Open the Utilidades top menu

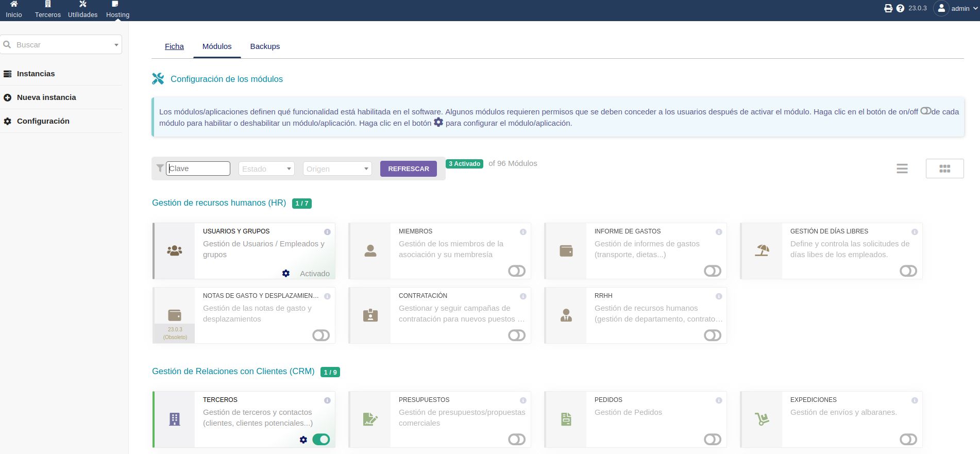[82, 10]
